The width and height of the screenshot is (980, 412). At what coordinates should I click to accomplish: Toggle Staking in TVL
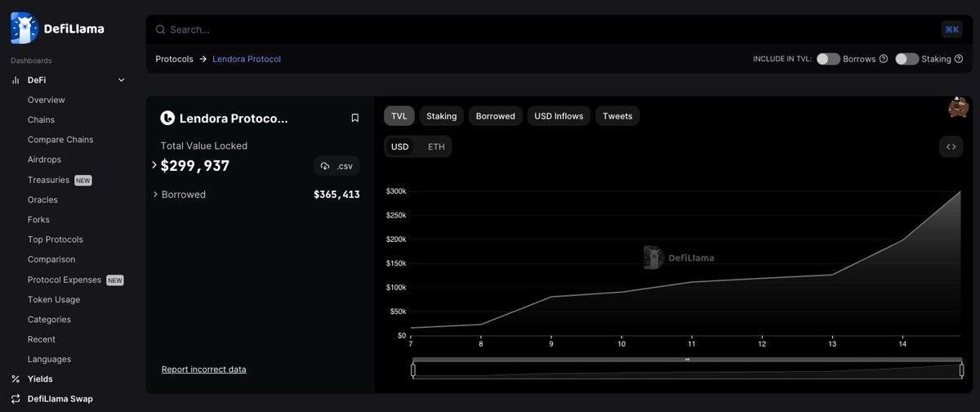click(x=906, y=59)
